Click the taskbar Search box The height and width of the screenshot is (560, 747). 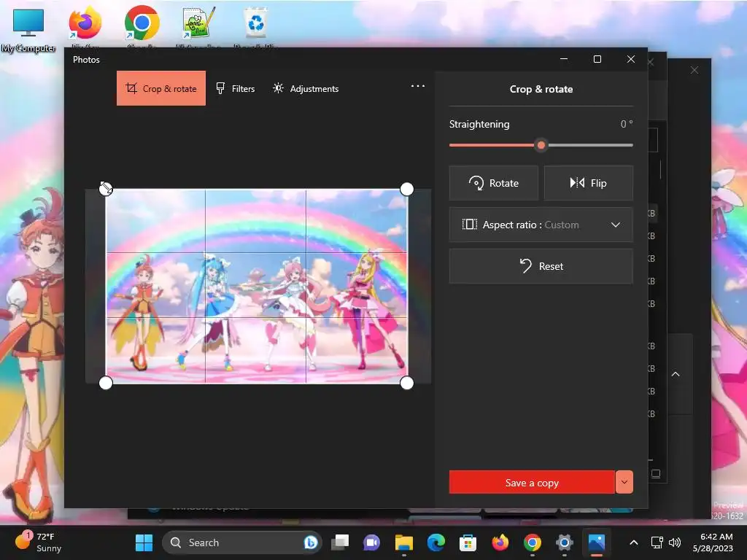pos(242,542)
